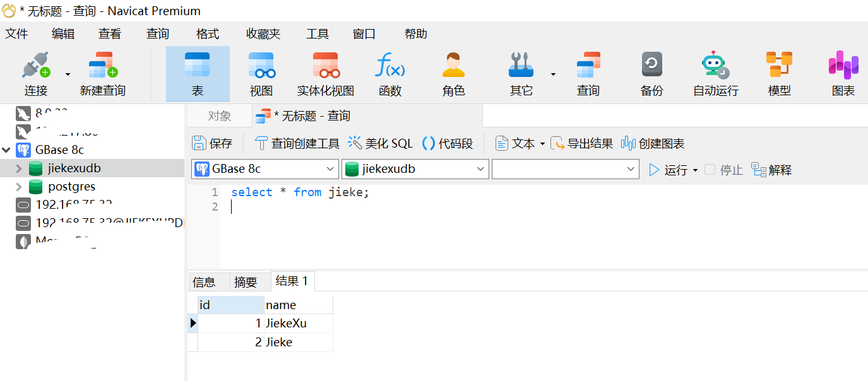The height and width of the screenshot is (381, 868).
Task: Open the 运行 run button dropdown arrow
Action: [x=696, y=169]
